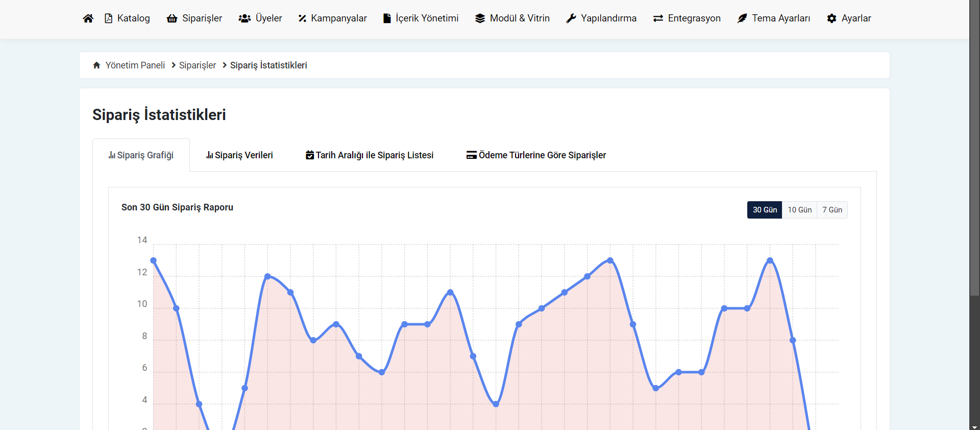980x430 pixels.
Task: Click the Üyeler users icon
Action: tap(244, 18)
